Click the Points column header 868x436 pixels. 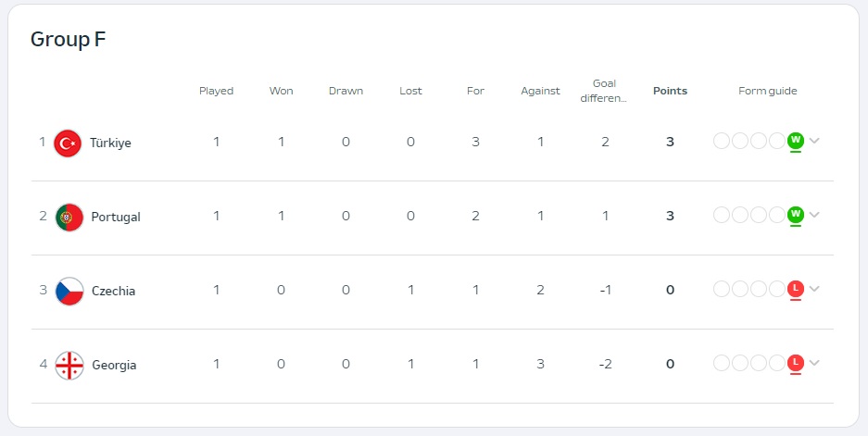click(670, 92)
